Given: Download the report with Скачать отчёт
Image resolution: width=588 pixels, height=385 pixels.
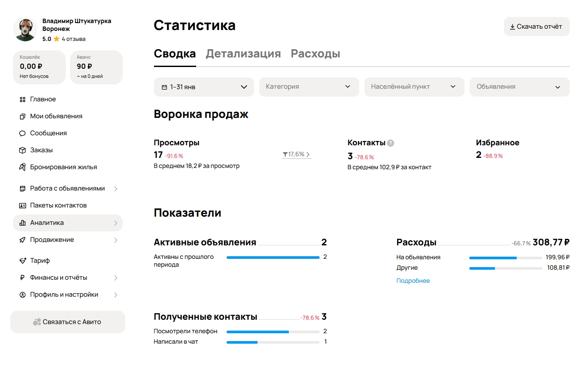Looking at the screenshot, I should [536, 27].
